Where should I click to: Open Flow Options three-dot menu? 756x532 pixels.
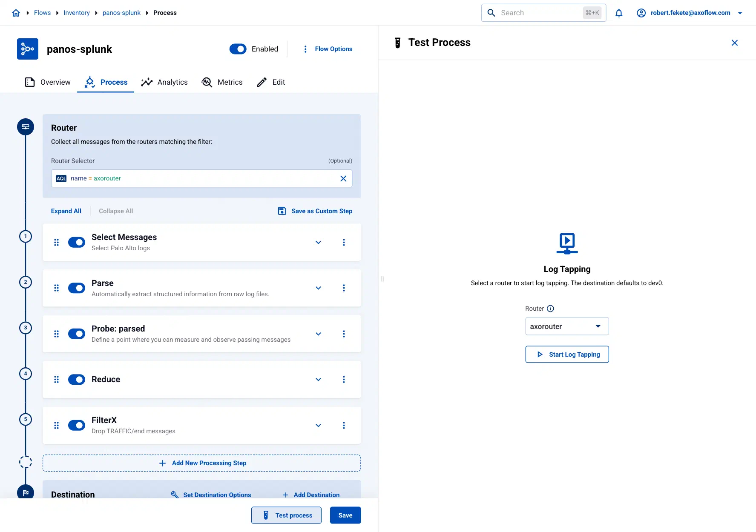[305, 49]
